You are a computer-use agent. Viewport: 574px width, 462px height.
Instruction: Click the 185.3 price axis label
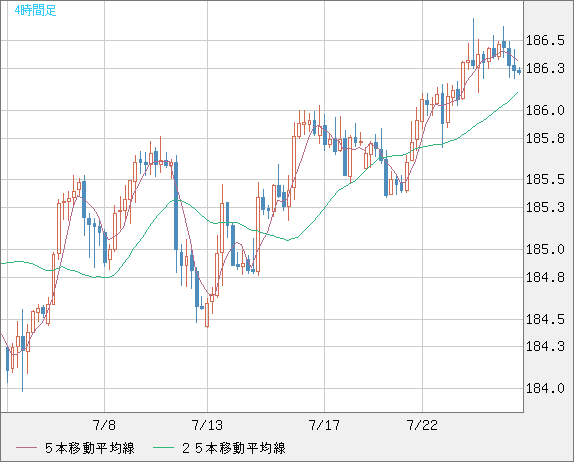(x=545, y=208)
